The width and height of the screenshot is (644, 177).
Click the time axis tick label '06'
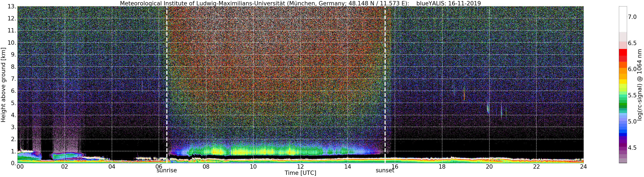(159, 166)
